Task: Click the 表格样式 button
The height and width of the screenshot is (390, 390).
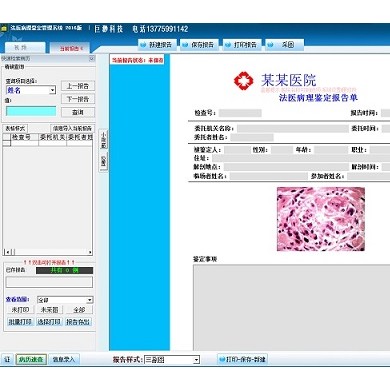Action: tap(15, 128)
